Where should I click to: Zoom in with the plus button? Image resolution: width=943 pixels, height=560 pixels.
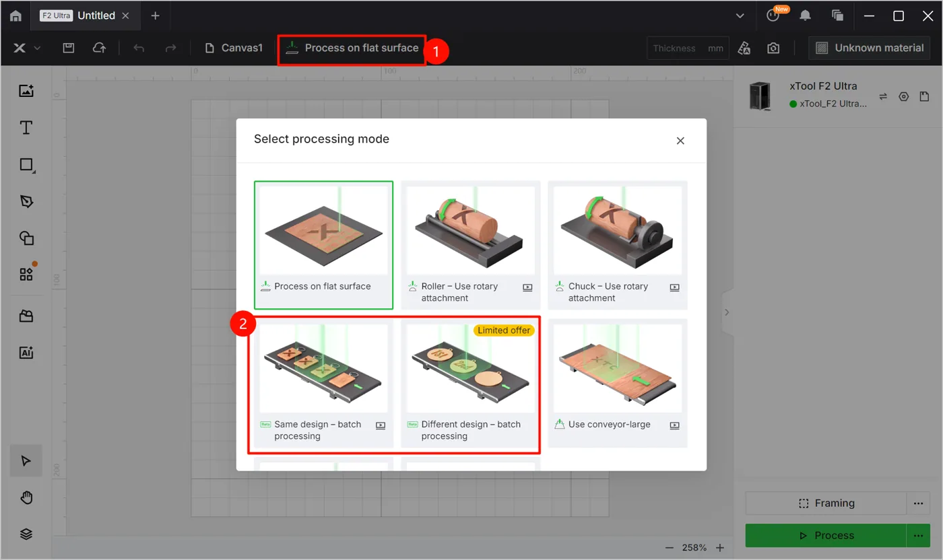(720, 548)
